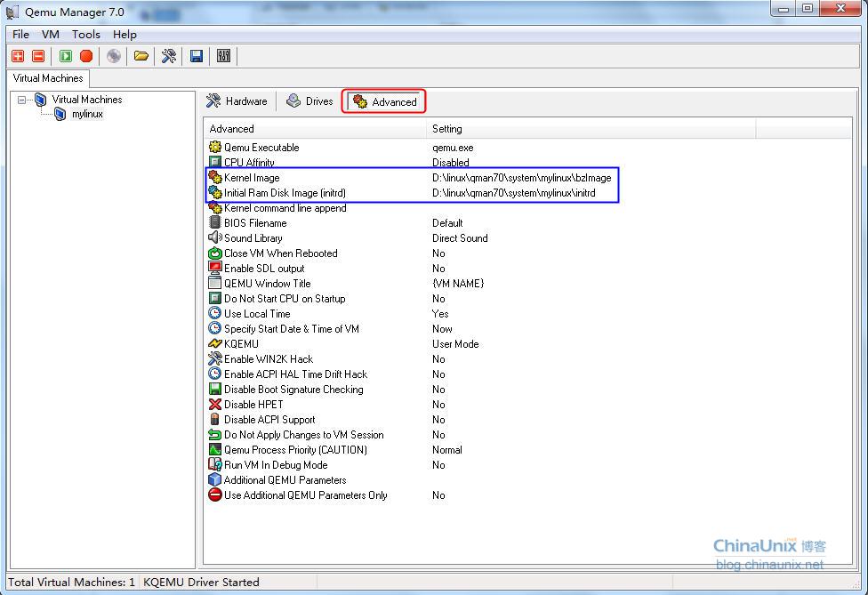868x595 pixels.
Task: Click the Run VM In Debug Mode icon
Action: tap(215, 464)
